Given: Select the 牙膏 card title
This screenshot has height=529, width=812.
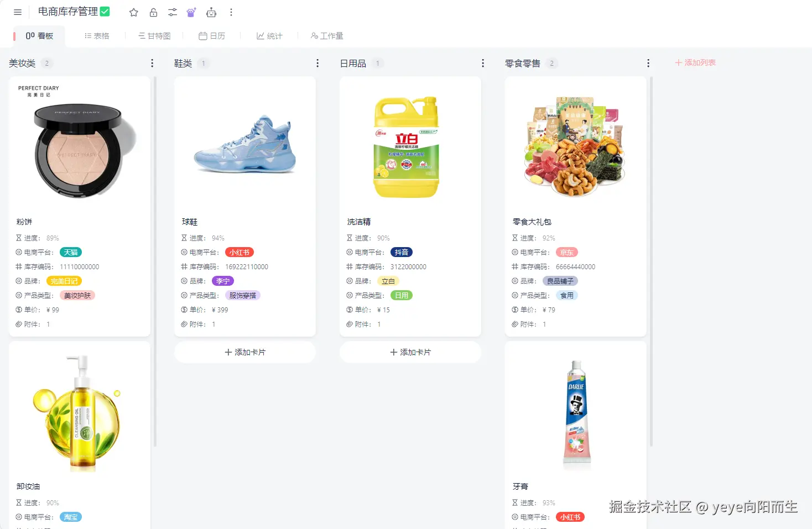Looking at the screenshot, I should (x=520, y=486).
